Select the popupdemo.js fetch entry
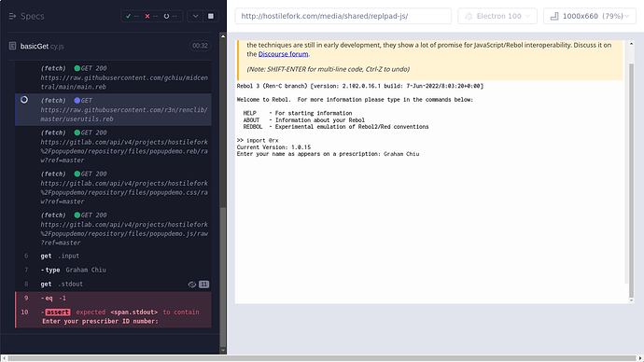Screen dimensions: 644x362 click(113, 229)
